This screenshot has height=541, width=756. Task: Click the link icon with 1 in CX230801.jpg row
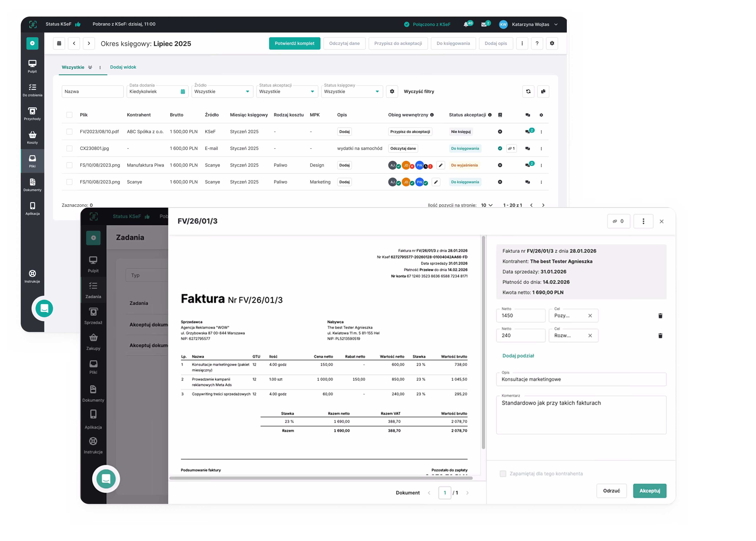[511, 148]
